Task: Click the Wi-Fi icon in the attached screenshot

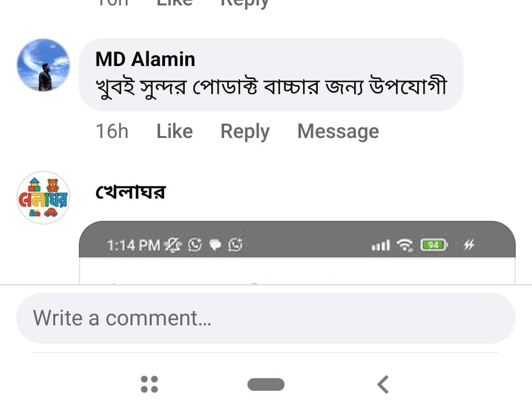Action: (406, 245)
